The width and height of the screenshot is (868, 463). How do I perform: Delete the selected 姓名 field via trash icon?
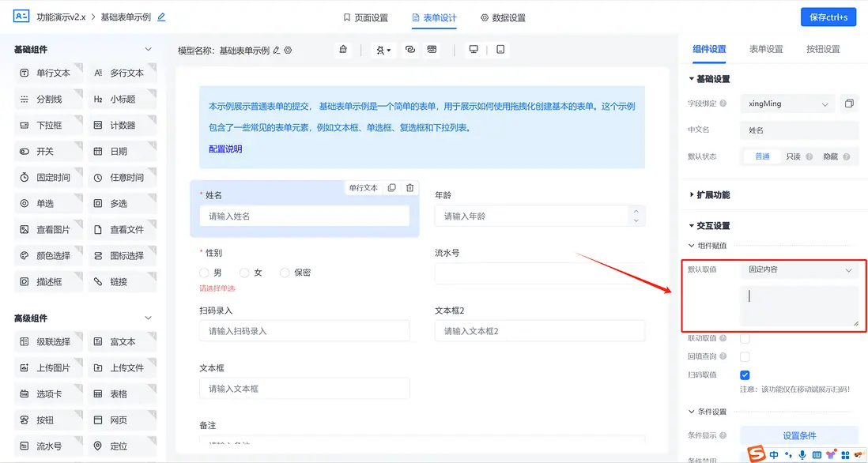(409, 188)
